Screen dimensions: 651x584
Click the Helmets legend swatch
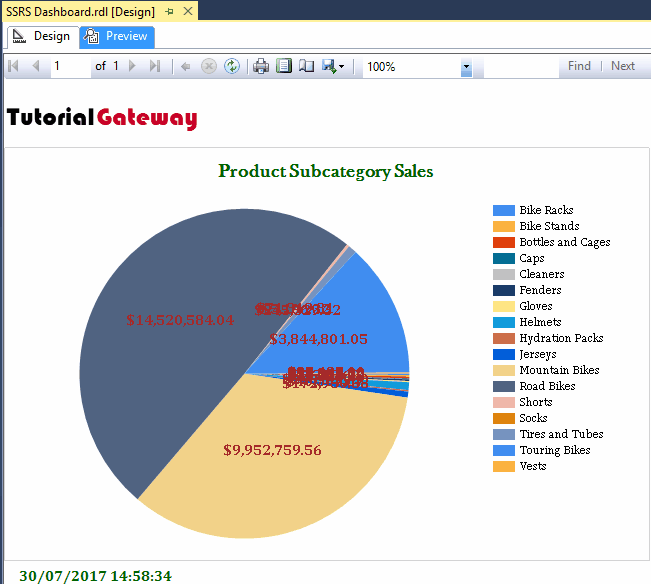click(504, 323)
